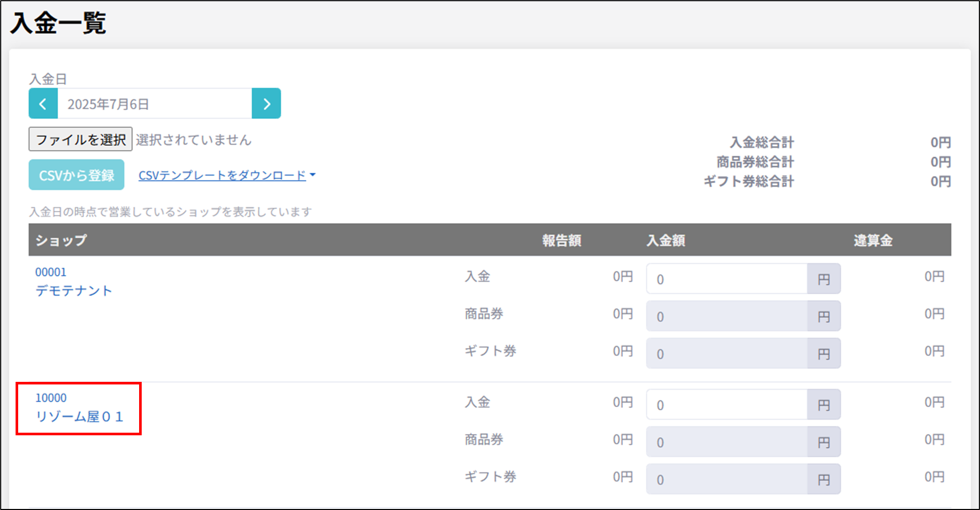Open the 2025年7月6日 date field
The width and height of the screenshot is (980, 510).
pos(154,104)
